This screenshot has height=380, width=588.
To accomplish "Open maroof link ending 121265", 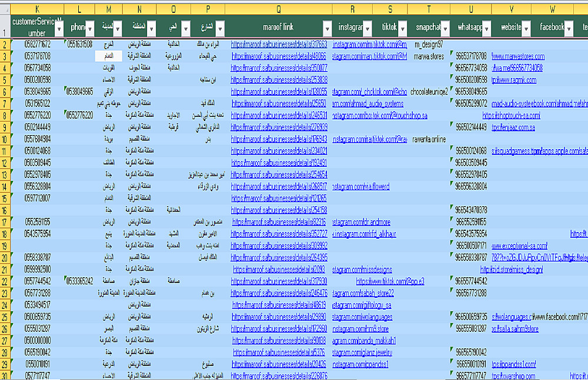I will 279,199.
